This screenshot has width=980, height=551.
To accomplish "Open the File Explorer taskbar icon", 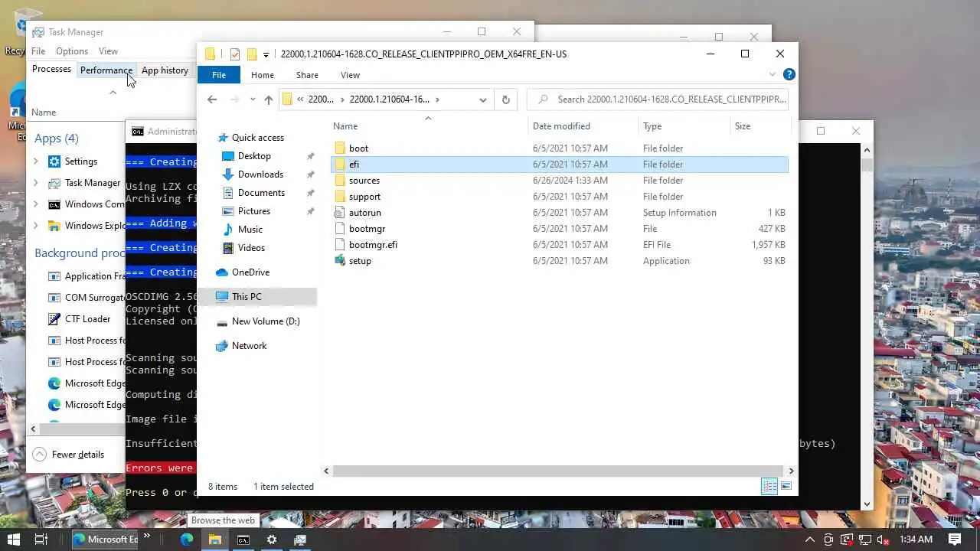I will (x=215, y=540).
